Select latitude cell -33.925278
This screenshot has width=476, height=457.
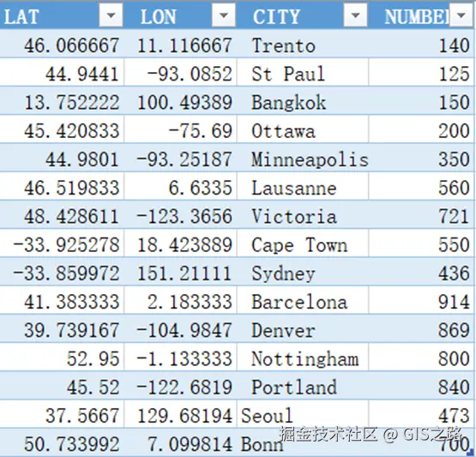point(62,243)
